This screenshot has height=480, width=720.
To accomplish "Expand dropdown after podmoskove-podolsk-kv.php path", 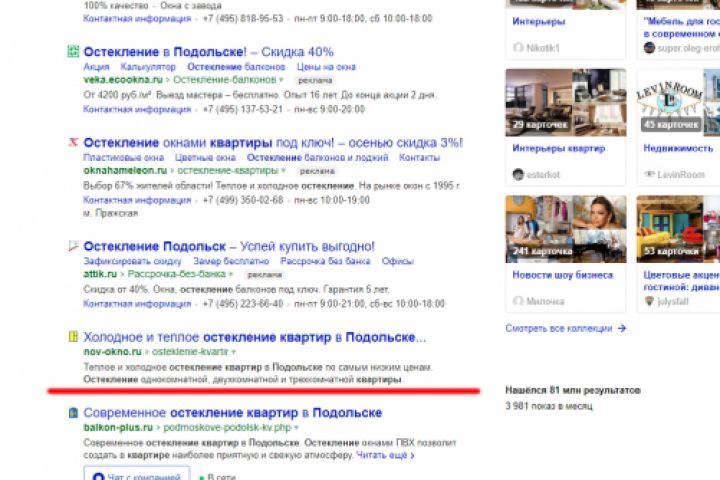I will (297, 428).
